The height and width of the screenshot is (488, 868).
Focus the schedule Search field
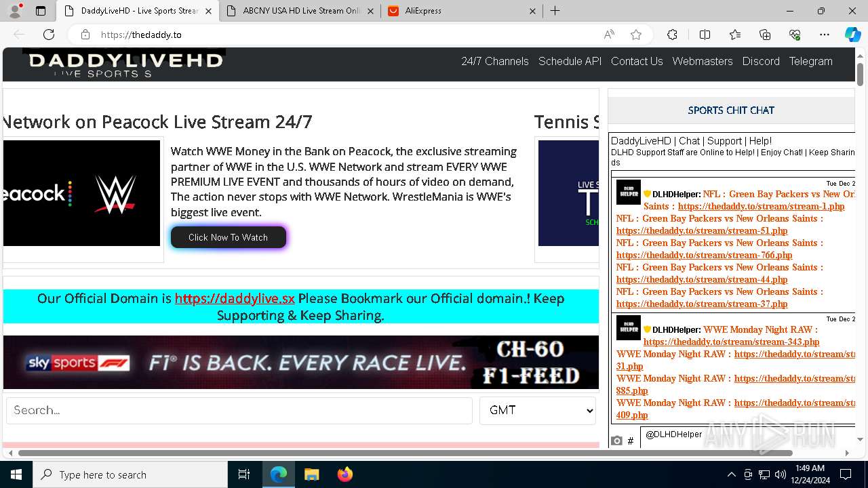(x=239, y=411)
